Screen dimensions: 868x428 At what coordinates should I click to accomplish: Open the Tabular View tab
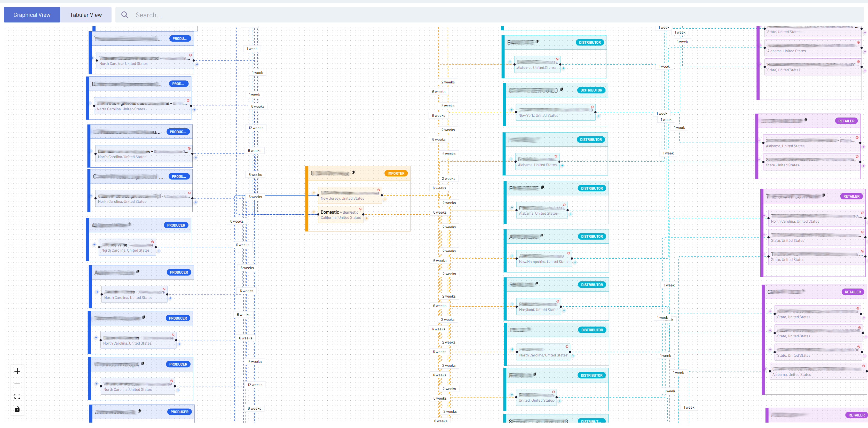[x=86, y=15]
